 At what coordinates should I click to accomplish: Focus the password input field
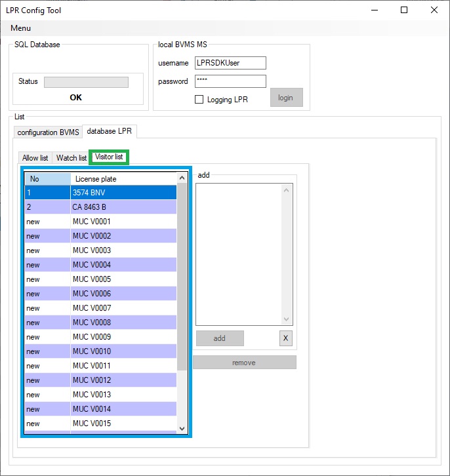[x=230, y=81]
